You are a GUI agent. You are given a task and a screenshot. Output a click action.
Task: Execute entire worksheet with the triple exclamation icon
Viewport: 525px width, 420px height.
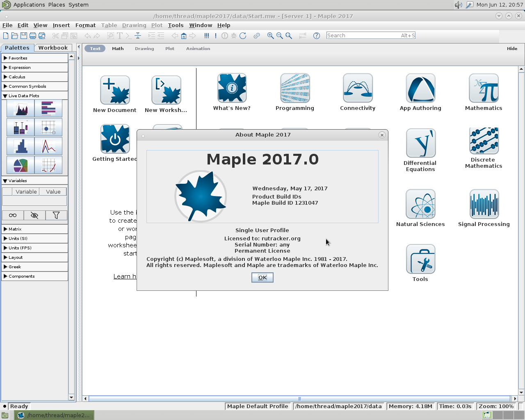[206, 36]
